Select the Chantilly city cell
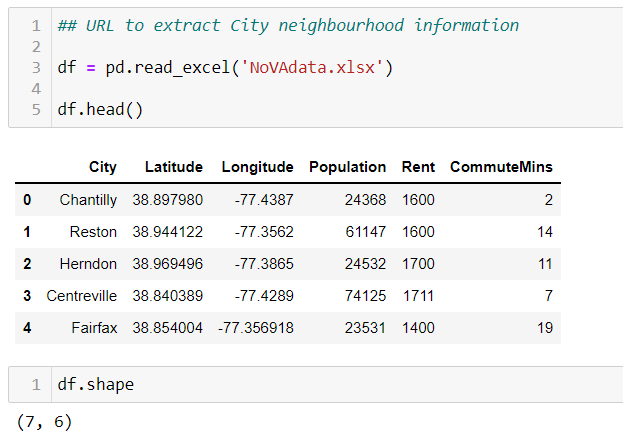The width and height of the screenshot is (623, 444). [x=88, y=200]
